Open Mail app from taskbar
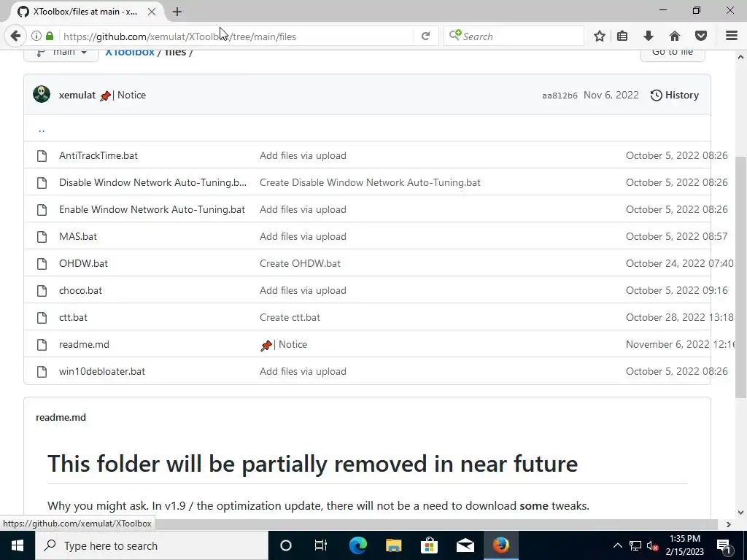 [465, 545]
